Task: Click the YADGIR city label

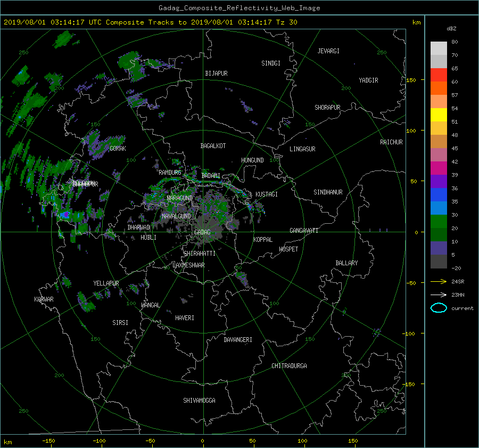Action: (x=368, y=80)
